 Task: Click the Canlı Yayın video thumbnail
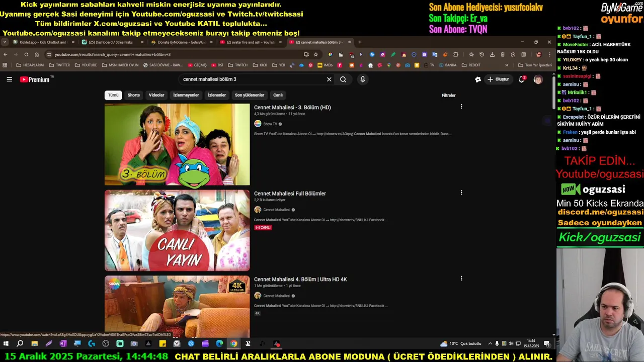[177, 230]
